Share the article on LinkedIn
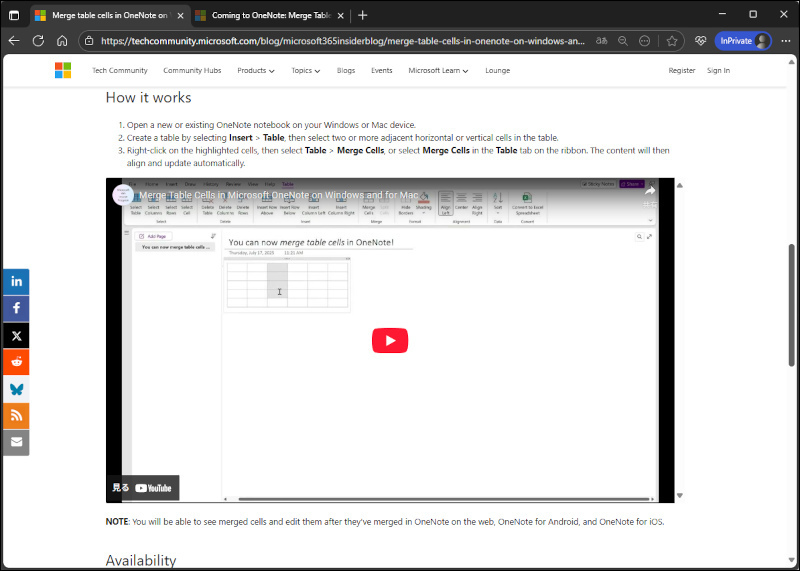This screenshot has height=571, width=800. pos(16,282)
